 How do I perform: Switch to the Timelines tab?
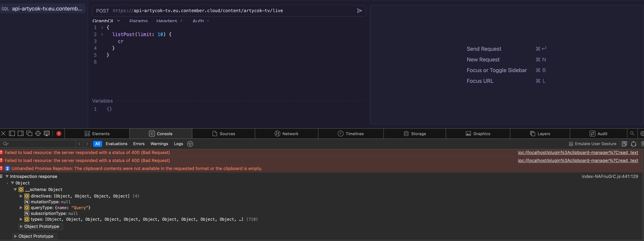coord(351,134)
